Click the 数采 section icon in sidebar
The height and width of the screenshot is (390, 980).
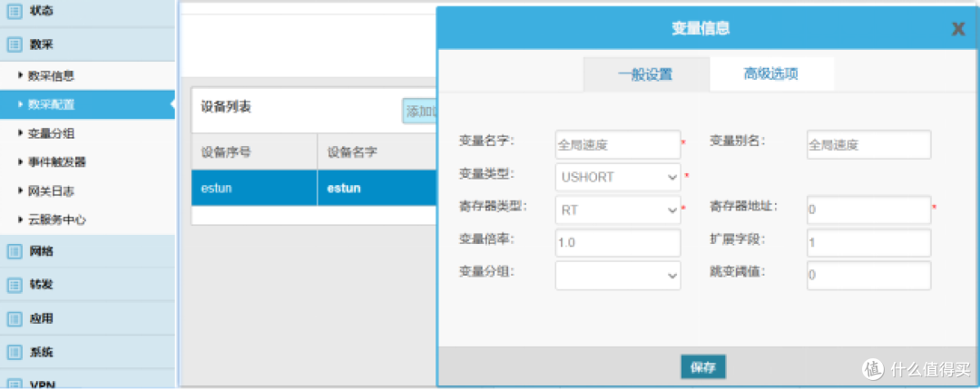(14, 45)
